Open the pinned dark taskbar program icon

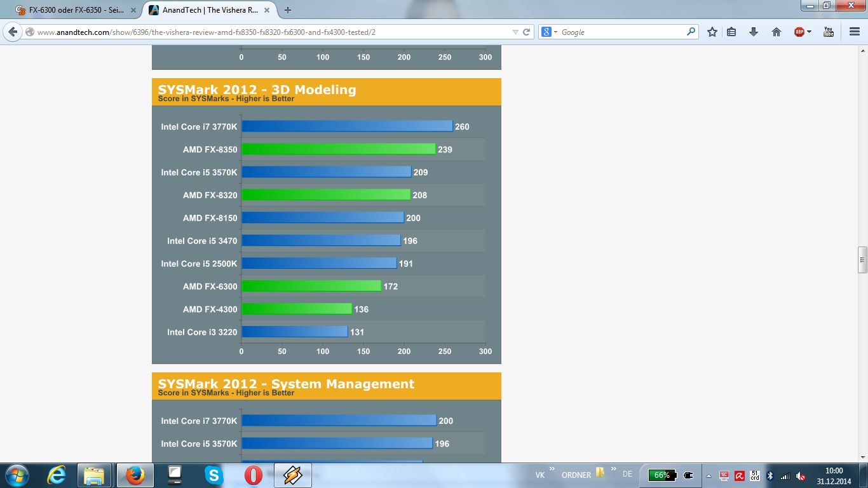pyautogui.click(x=174, y=475)
